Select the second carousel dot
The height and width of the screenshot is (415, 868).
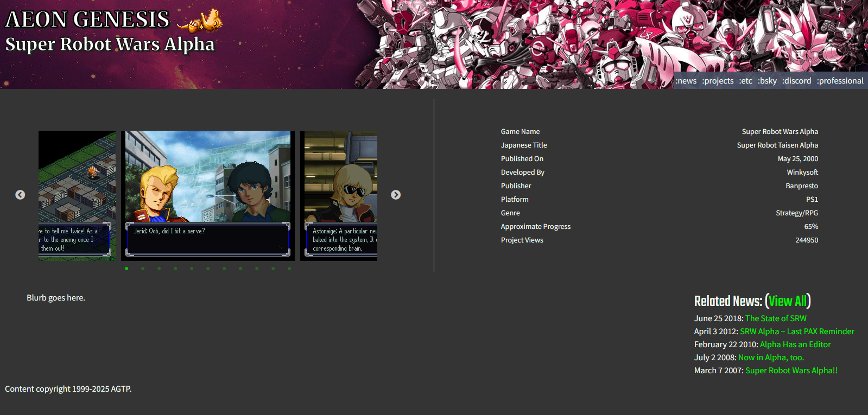[x=143, y=269]
